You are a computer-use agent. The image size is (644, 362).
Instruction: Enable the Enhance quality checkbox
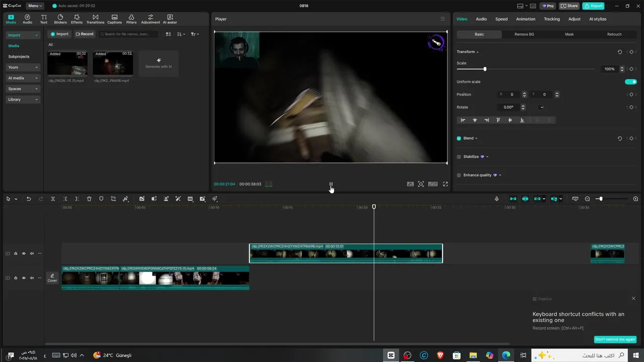459,175
